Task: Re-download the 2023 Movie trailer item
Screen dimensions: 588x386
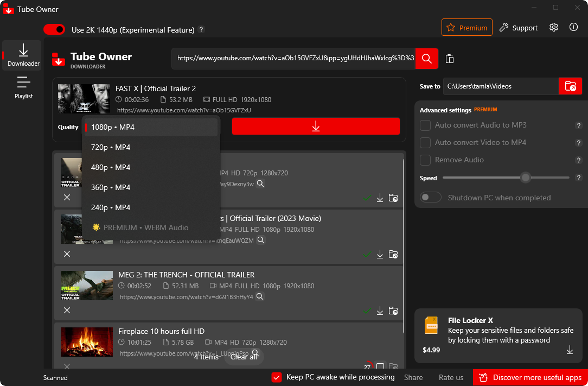Action: pos(380,254)
